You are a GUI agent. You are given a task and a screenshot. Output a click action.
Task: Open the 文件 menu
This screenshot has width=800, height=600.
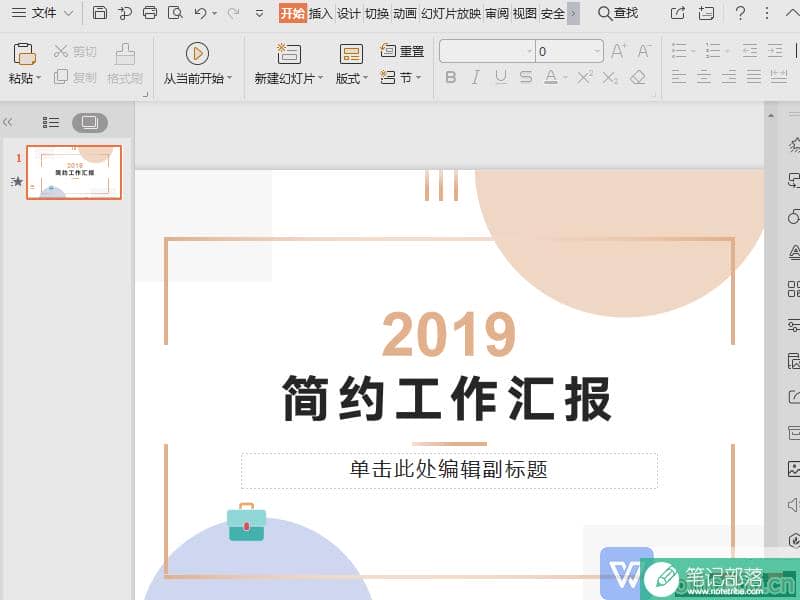(42, 13)
